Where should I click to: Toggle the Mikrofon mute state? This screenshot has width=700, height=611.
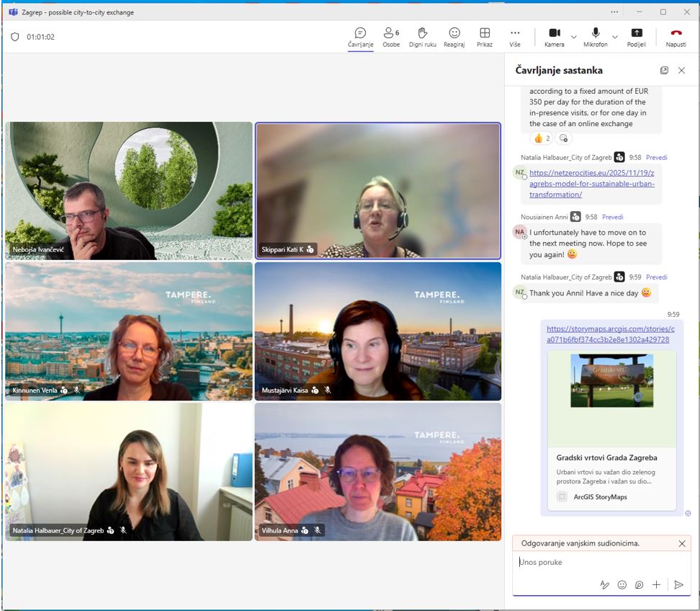(x=596, y=37)
